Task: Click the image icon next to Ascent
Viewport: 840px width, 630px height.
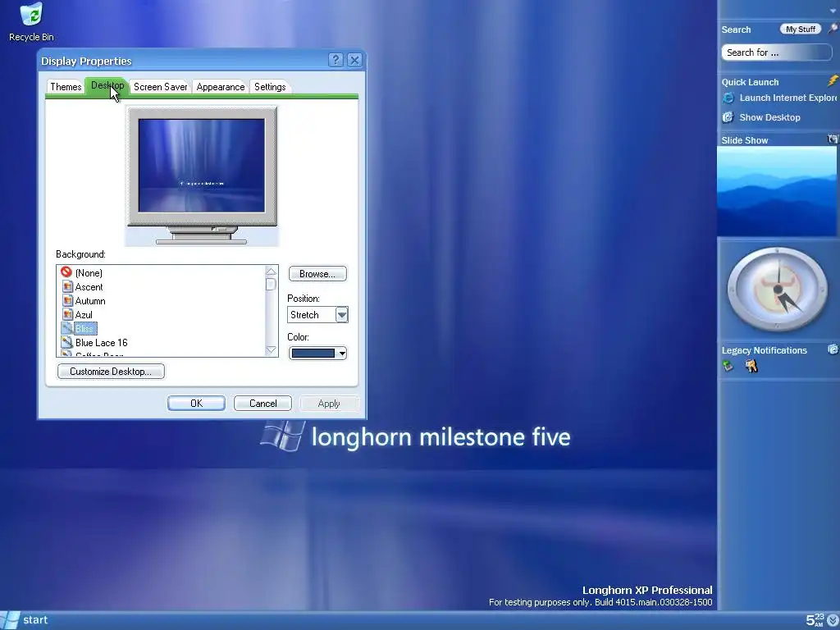Action: pos(67,286)
